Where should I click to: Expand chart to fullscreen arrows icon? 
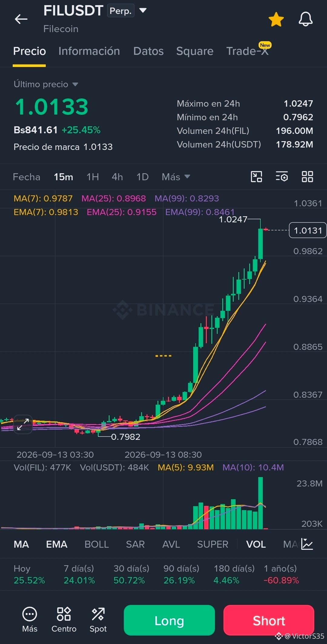pyautogui.click(x=23, y=424)
